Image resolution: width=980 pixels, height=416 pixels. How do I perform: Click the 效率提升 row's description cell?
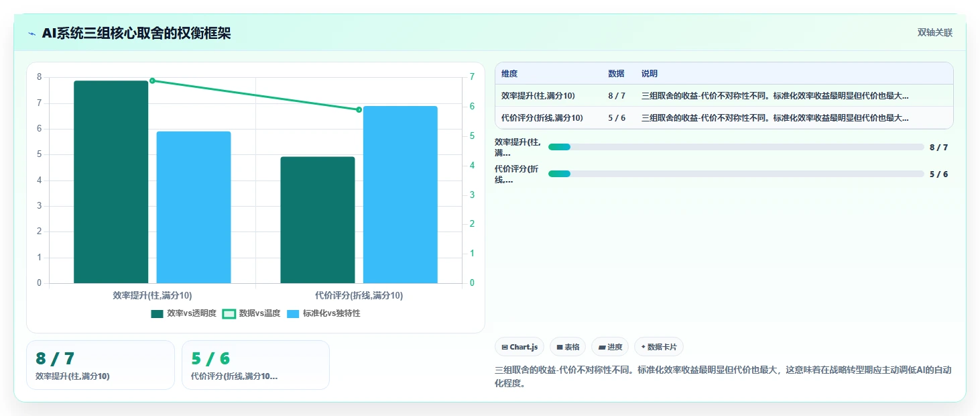pyautogui.click(x=775, y=96)
